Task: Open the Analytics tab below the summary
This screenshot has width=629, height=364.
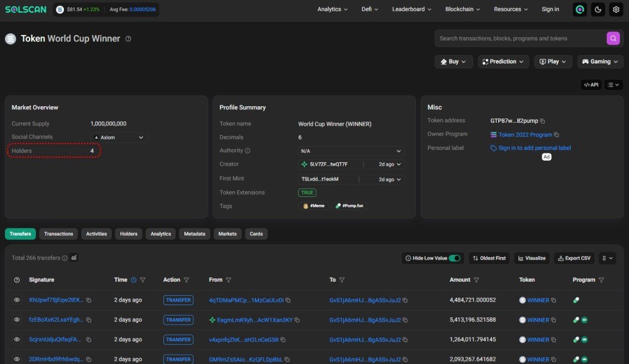Action: pos(160,234)
